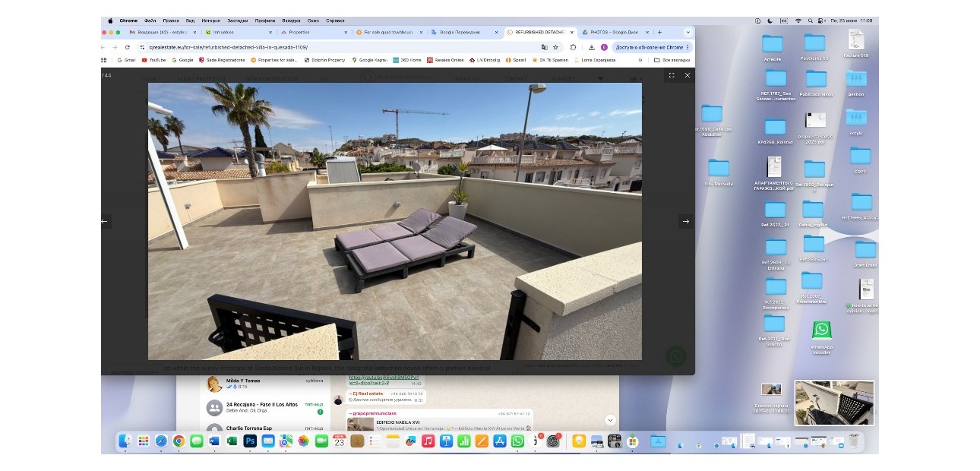Open Photoshop from the Dock
The image size is (980, 471).
click(x=249, y=441)
